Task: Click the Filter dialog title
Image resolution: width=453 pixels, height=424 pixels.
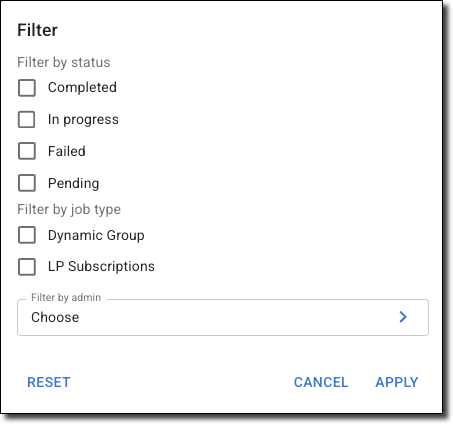Action: [x=37, y=30]
